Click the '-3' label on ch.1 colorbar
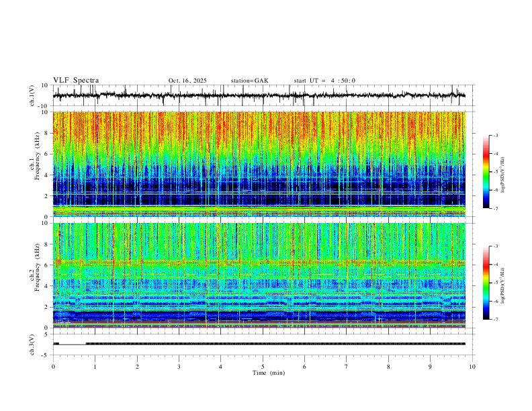 495,135
